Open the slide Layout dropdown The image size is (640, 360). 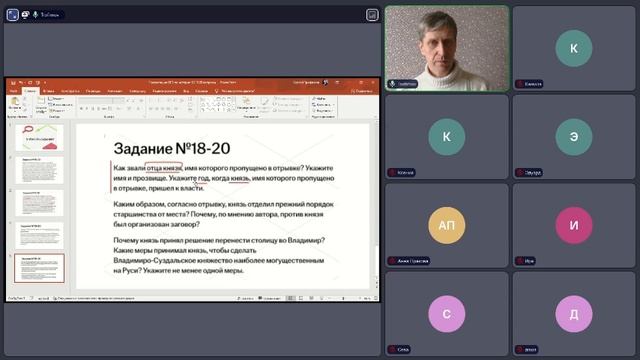coord(57,99)
